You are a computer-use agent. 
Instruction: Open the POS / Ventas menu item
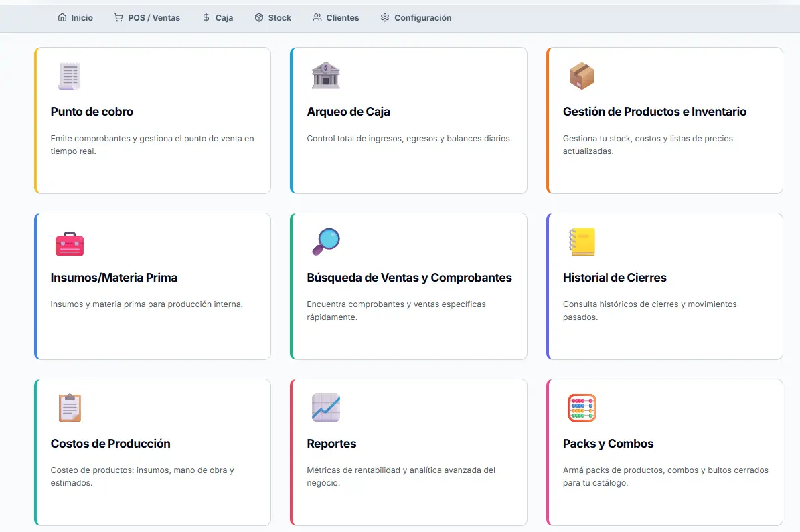[x=147, y=18]
